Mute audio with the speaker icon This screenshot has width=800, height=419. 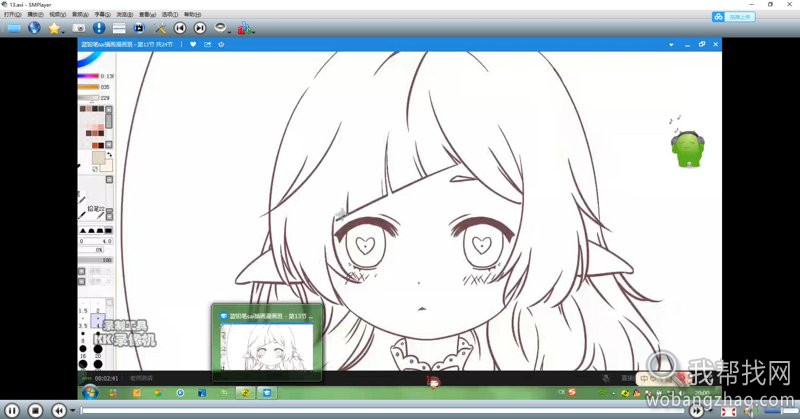[750, 411]
